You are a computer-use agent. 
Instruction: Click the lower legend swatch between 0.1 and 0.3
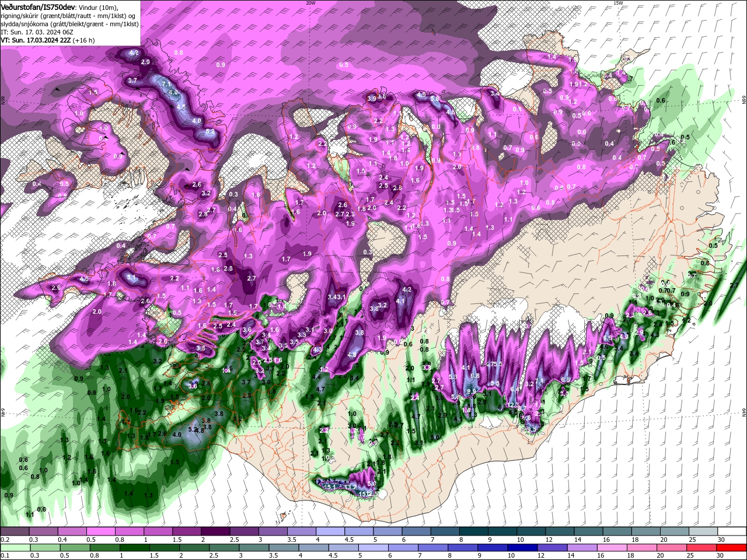pyautogui.click(x=15, y=548)
